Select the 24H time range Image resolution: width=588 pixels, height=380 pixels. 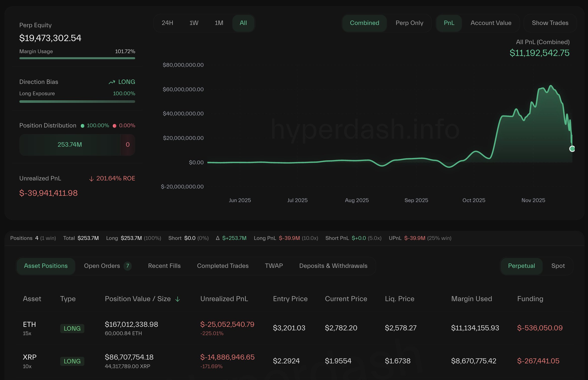coord(167,23)
